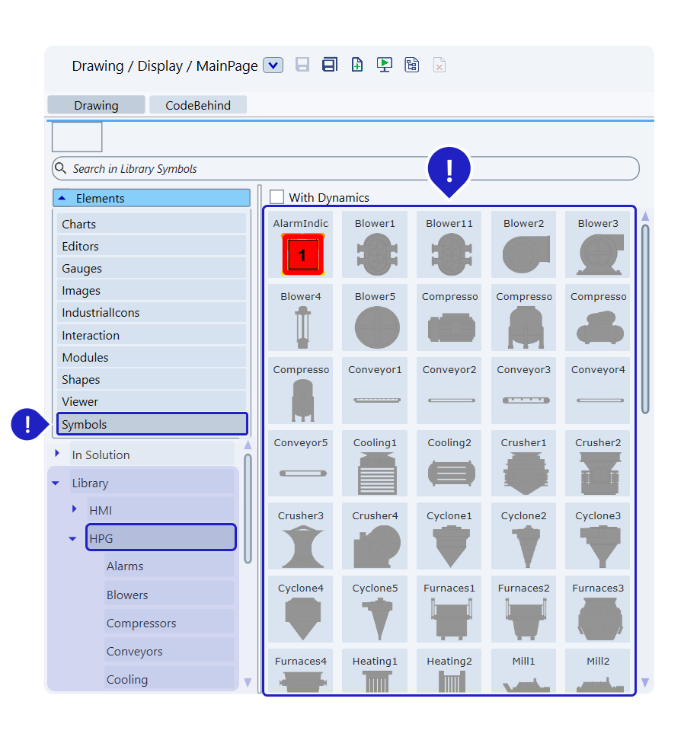Collapse the Elements panel header
The height and width of the screenshot is (740, 700).
pyautogui.click(x=62, y=198)
